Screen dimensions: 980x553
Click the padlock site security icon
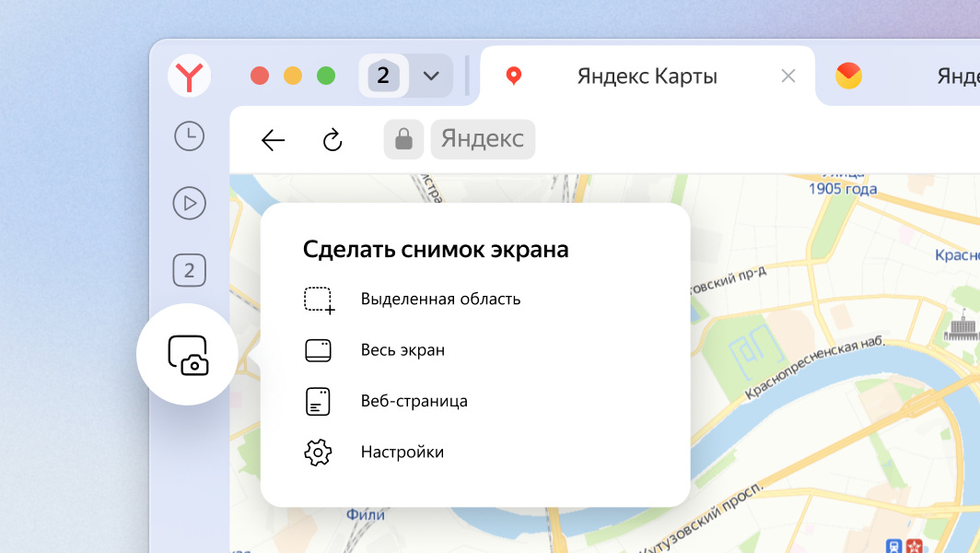403,139
